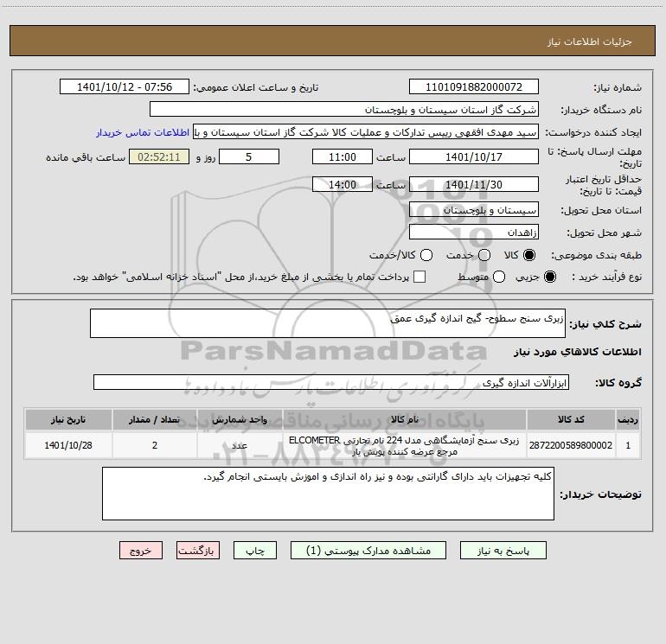The image size is (666, 644).
Task: Click the کد کالا column header
Action: (571, 419)
